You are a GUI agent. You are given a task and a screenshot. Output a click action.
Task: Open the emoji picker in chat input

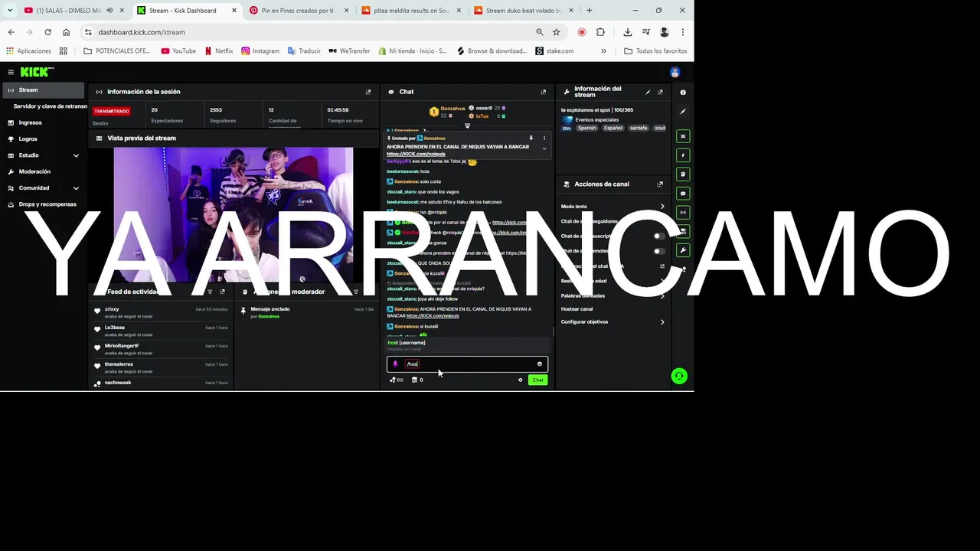click(x=539, y=364)
